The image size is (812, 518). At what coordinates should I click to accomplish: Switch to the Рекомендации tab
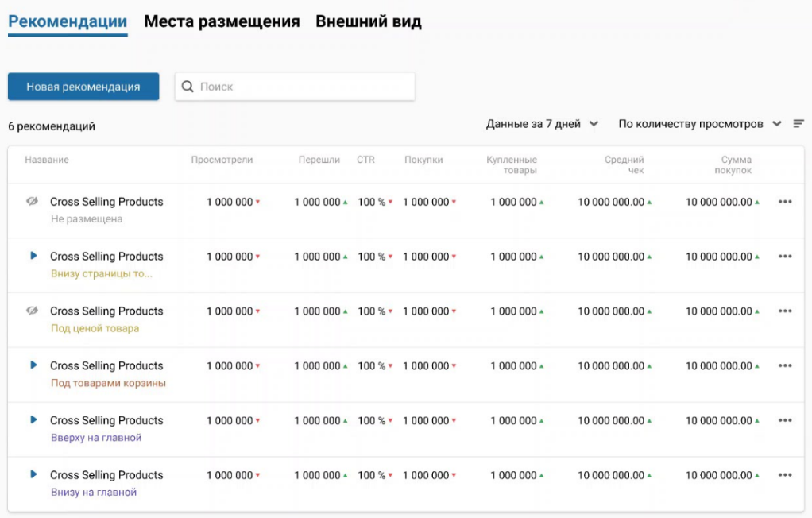tap(68, 21)
